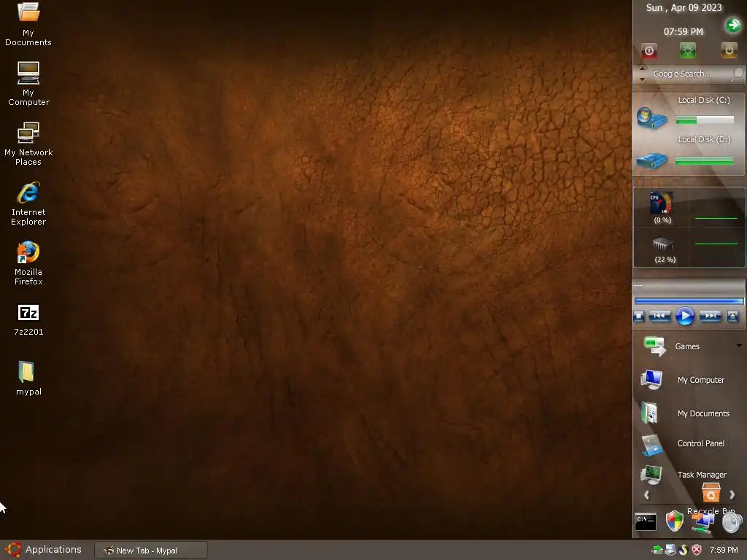Start playback with the blue play button
The image size is (747, 560).
click(x=684, y=316)
